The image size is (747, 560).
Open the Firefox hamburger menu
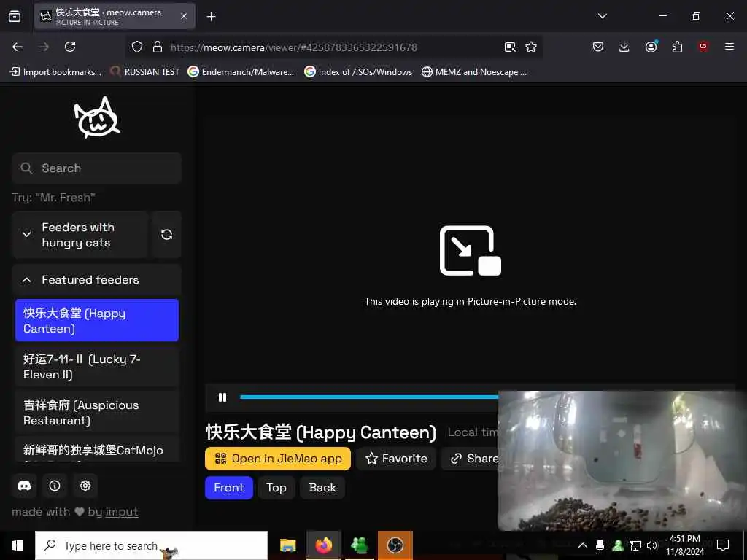pos(729,47)
